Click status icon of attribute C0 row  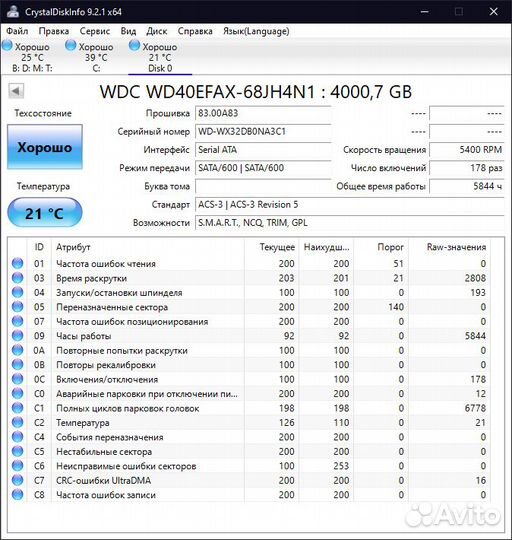click(18, 394)
